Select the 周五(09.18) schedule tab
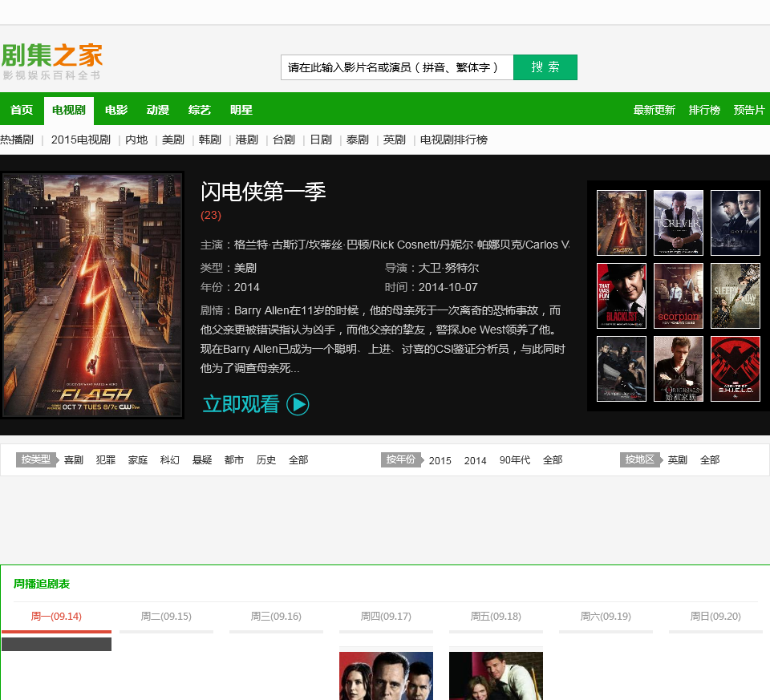770x700 pixels. click(496, 617)
